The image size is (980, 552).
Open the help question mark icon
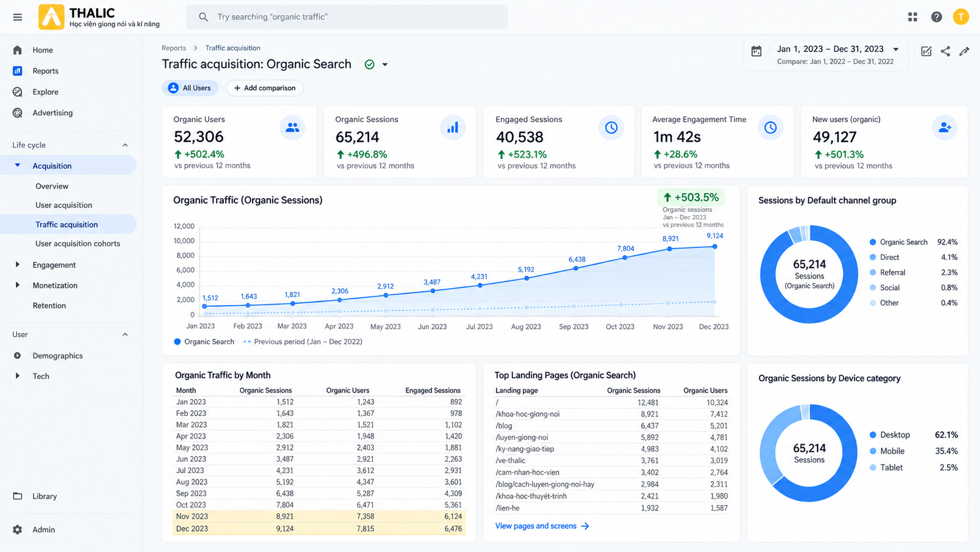[x=937, y=17]
